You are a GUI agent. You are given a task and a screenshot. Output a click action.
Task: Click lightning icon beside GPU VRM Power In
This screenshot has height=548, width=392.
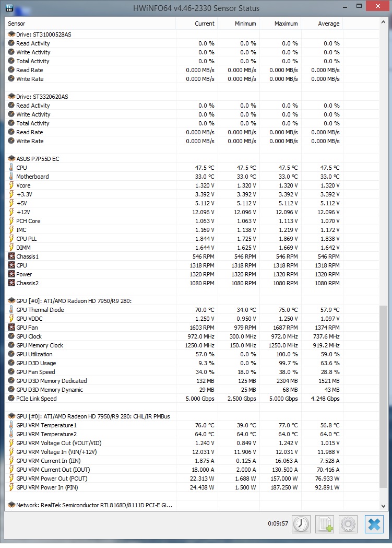click(11, 487)
